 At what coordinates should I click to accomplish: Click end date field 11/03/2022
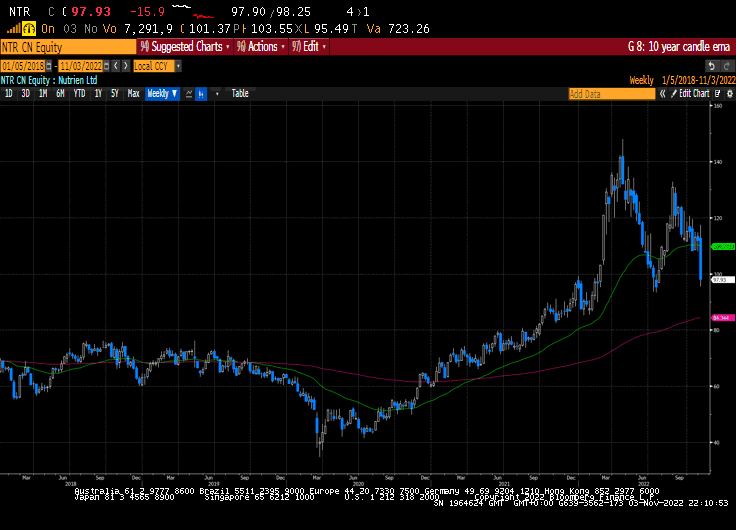[81, 66]
